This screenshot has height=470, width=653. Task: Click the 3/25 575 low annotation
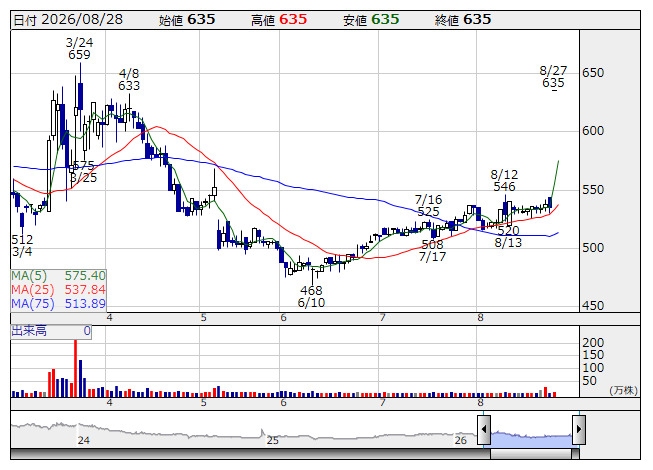(x=84, y=172)
